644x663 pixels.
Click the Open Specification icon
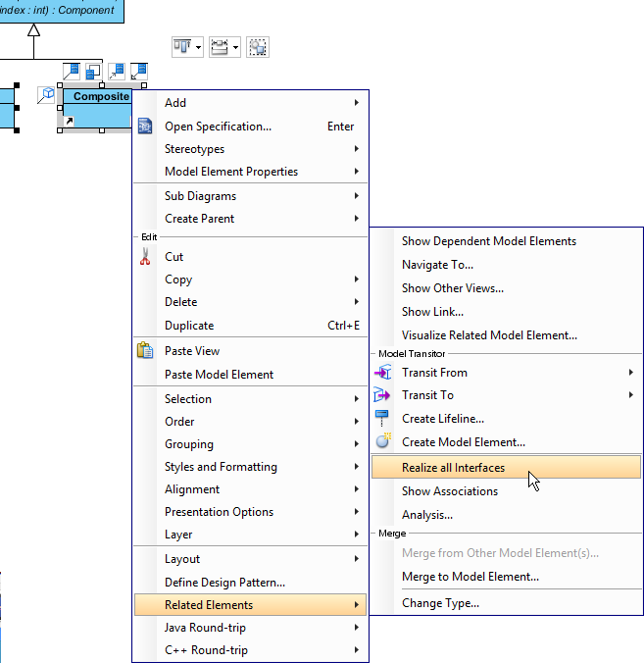click(x=145, y=126)
